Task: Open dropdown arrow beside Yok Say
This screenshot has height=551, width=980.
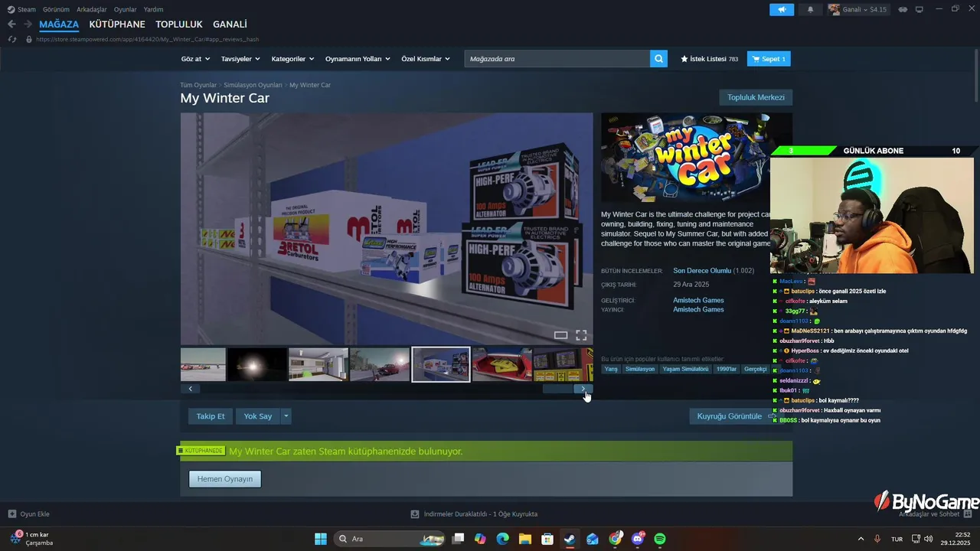Action: 286,416
